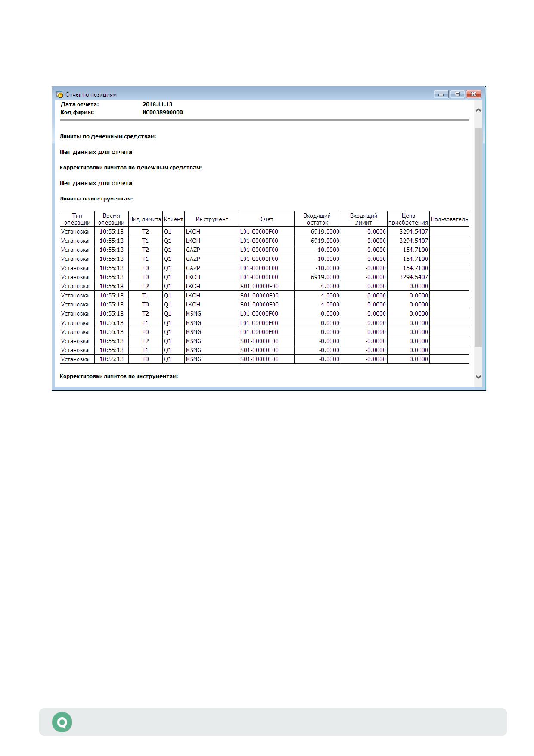Click '6919.0000' in the T0 LKOH row
534x756 pixels.
325,277
